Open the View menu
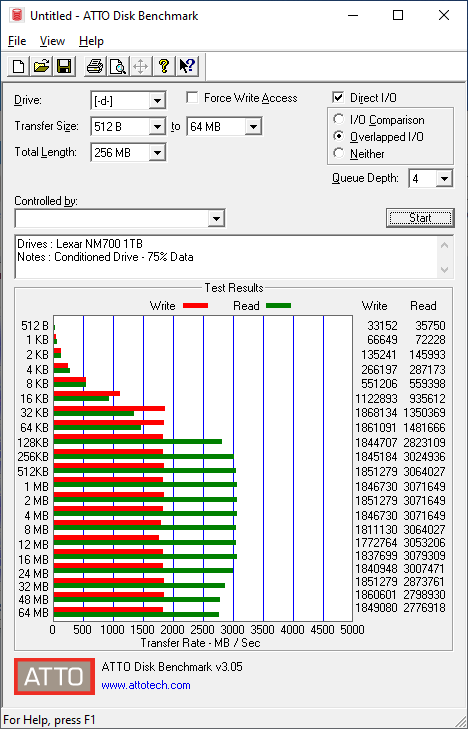Screen dimensions: 468x729 click(x=52, y=41)
